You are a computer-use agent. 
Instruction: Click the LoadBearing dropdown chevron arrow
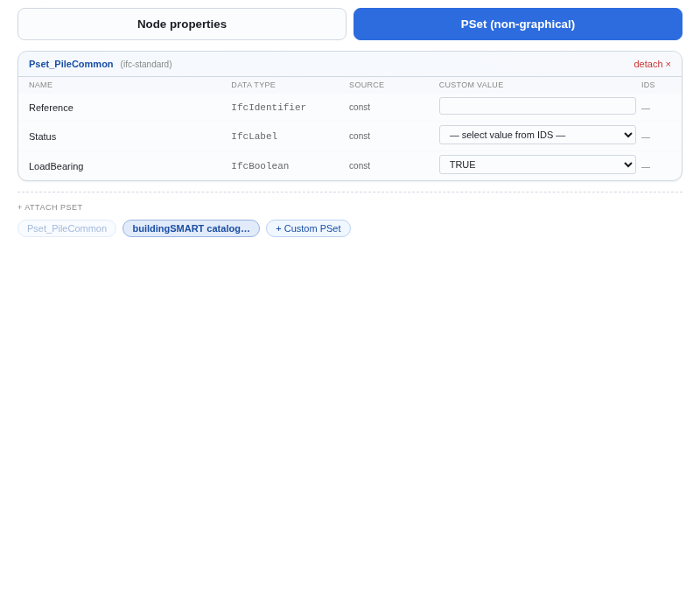pos(628,164)
